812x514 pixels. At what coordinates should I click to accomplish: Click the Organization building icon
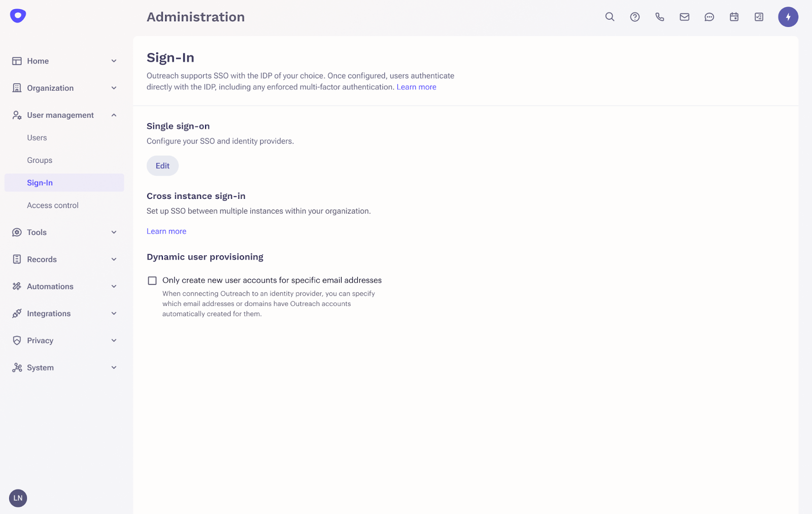pos(17,88)
